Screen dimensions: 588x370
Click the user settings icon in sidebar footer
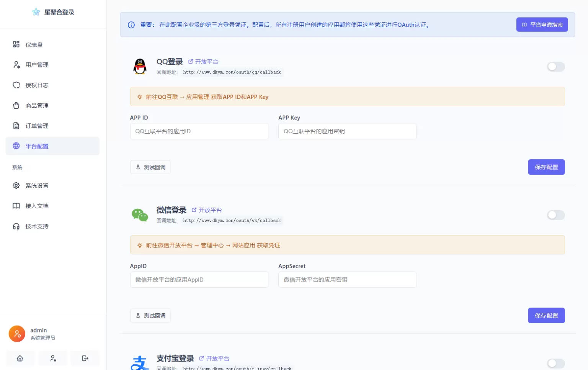point(53,359)
